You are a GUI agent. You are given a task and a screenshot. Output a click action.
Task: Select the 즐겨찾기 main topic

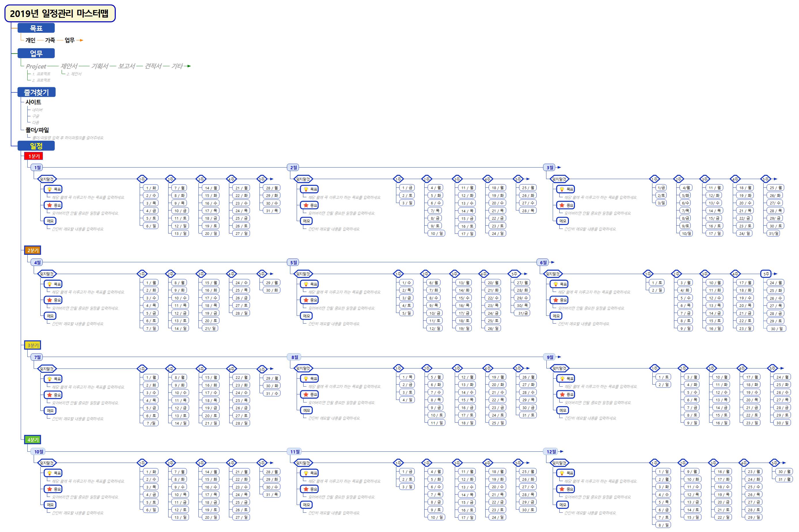(36, 92)
